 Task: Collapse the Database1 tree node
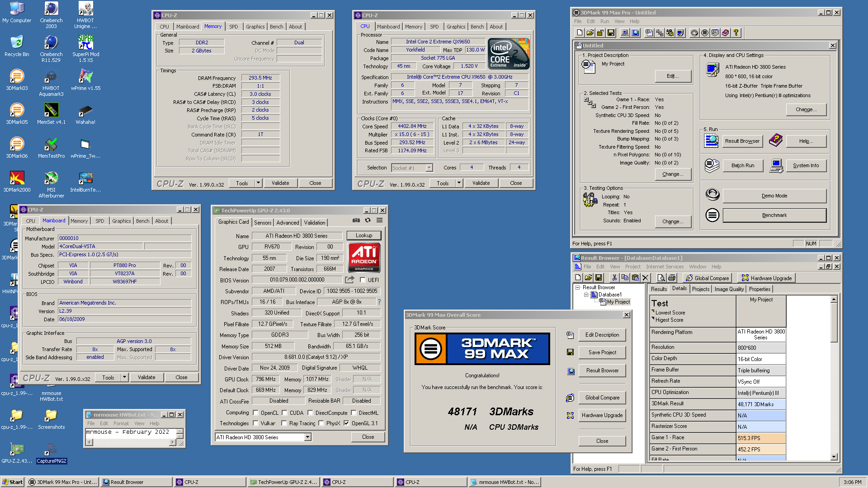click(586, 295)
